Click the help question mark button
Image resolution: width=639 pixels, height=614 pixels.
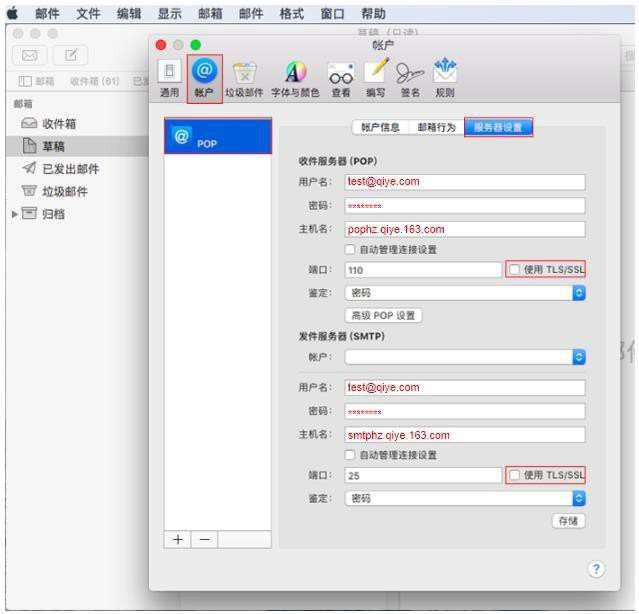click(596, 569)
